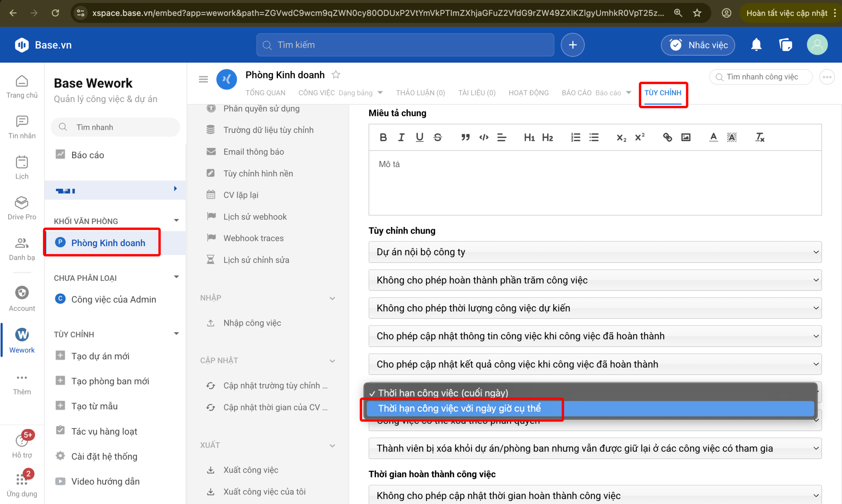842x504 pixels.
Task: Open the HOẠT ĐỘNG tab
Action: tap(528, 93)
